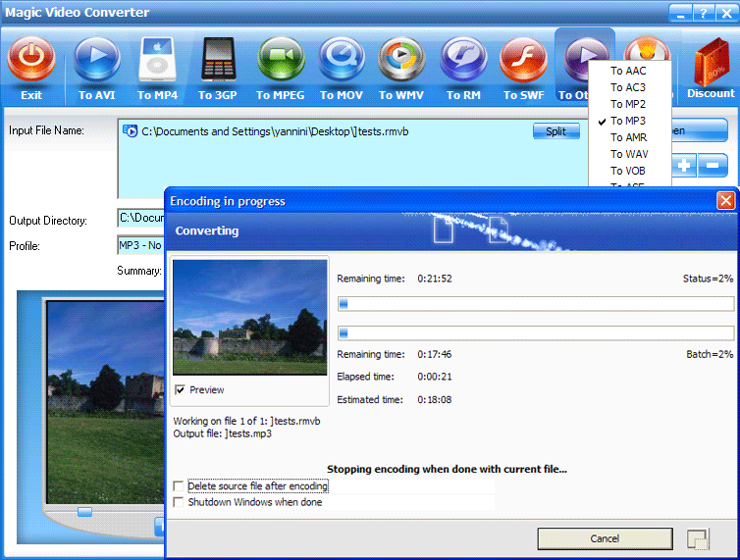Enable Shutdown Windows when done
Image resolution: width=740 pixels, height=560 pixels.
[178, 502]
